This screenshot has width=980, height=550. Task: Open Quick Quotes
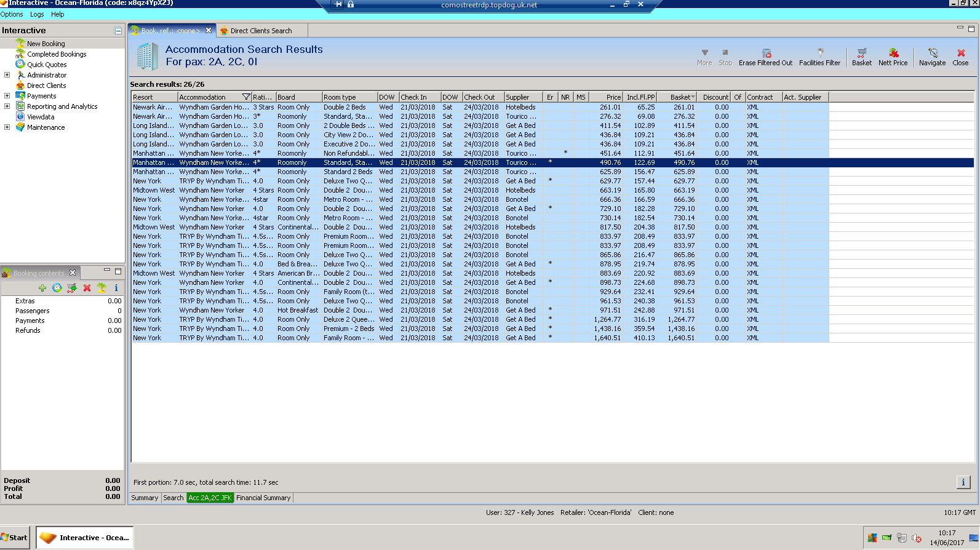(47, 65)
